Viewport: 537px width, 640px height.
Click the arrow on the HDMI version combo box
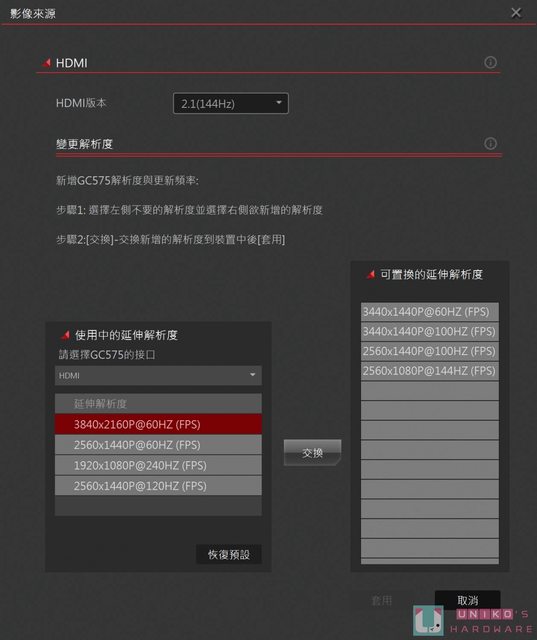(279, 102)
